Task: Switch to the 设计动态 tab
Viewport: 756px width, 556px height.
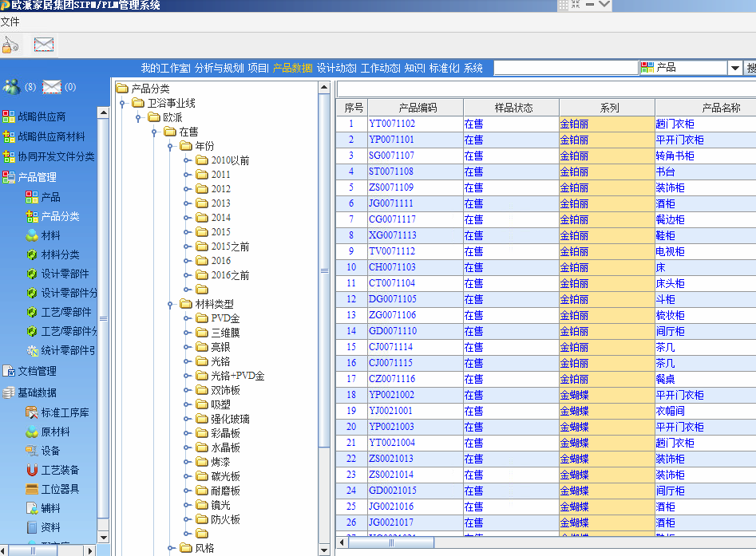Action: coord(336,69)
